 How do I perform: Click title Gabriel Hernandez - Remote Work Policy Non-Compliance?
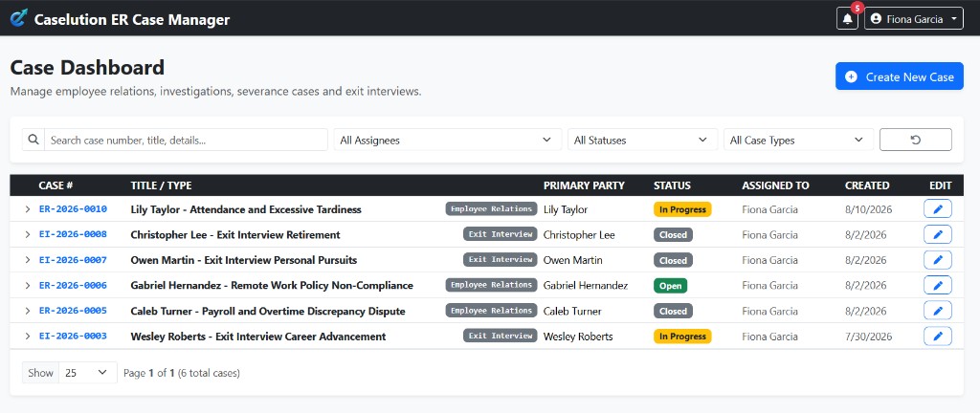(272, 285)
